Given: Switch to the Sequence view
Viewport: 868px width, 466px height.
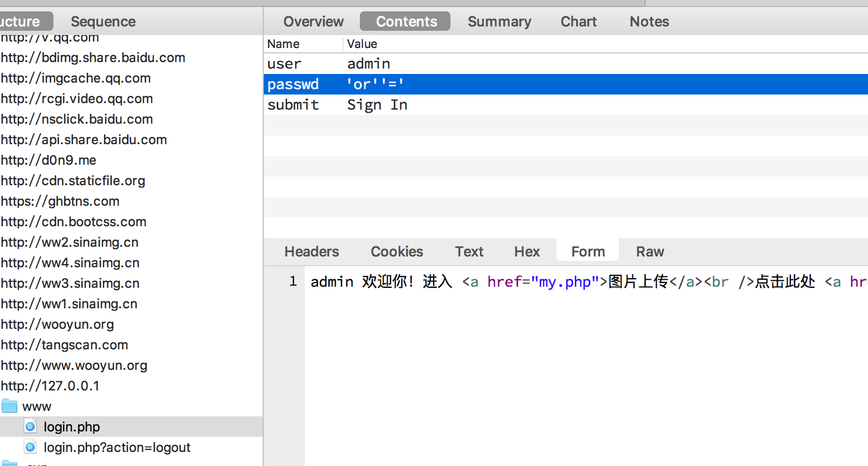Looking at the screenshot, I should pyautogui.click(x=103, y=22).
